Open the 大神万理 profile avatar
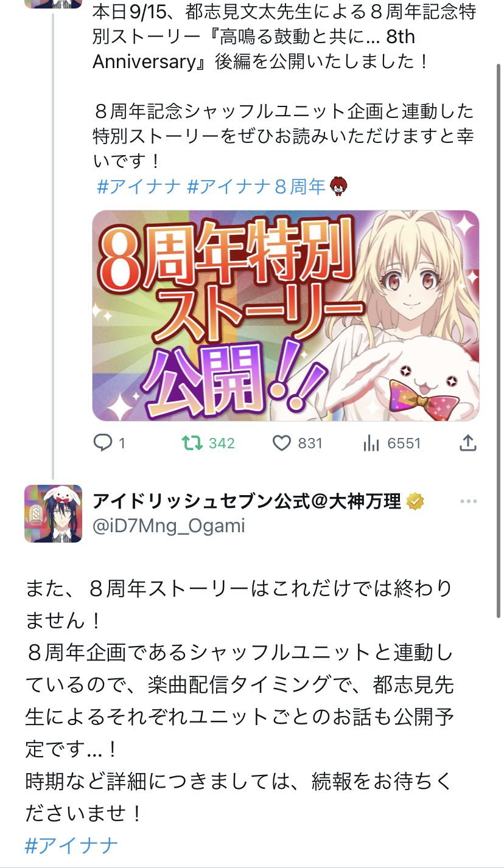 click(53, 513)
